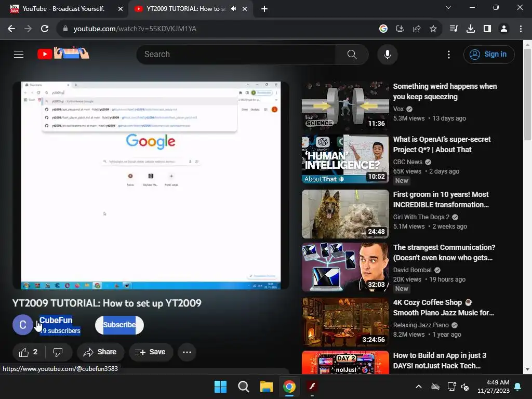Open Chrome downloads icon
This screenshot has width=532, height=399.
tap(471, 29)
